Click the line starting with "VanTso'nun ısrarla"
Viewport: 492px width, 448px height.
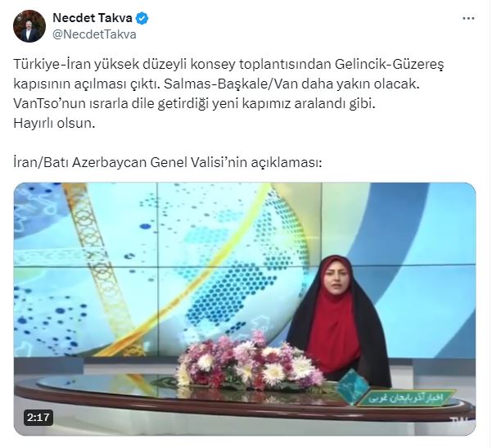tap(194, 104)
